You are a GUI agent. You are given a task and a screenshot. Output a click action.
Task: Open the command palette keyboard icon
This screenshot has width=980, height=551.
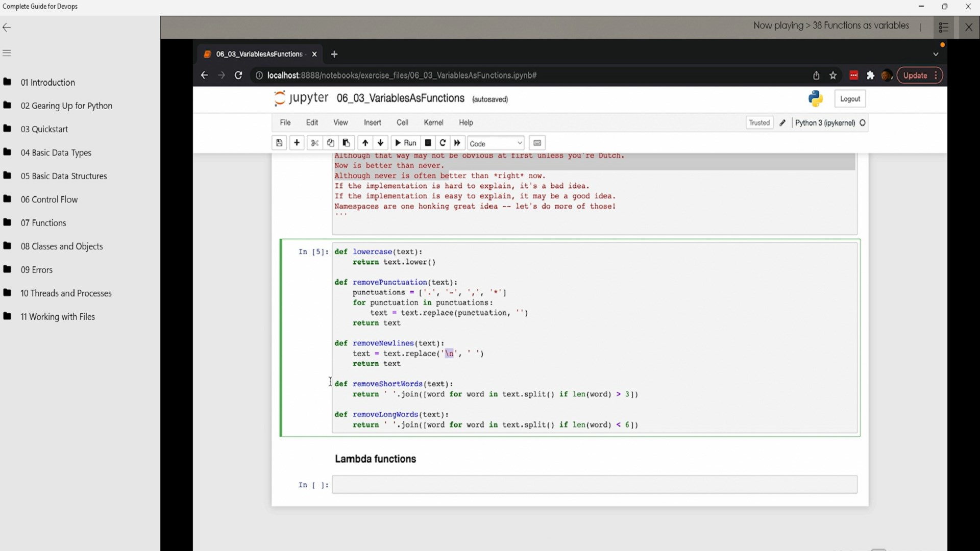point(537,143)
